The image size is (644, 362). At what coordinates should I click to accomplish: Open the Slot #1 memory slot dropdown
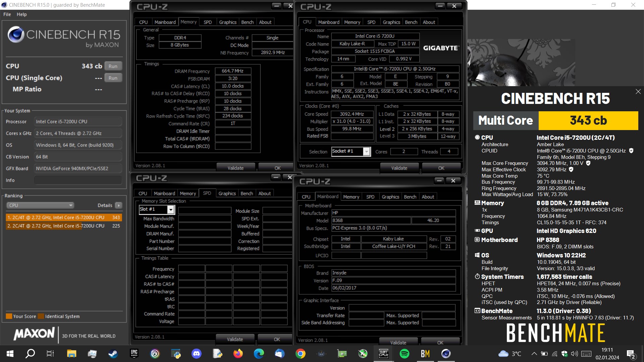click(157, 209)
